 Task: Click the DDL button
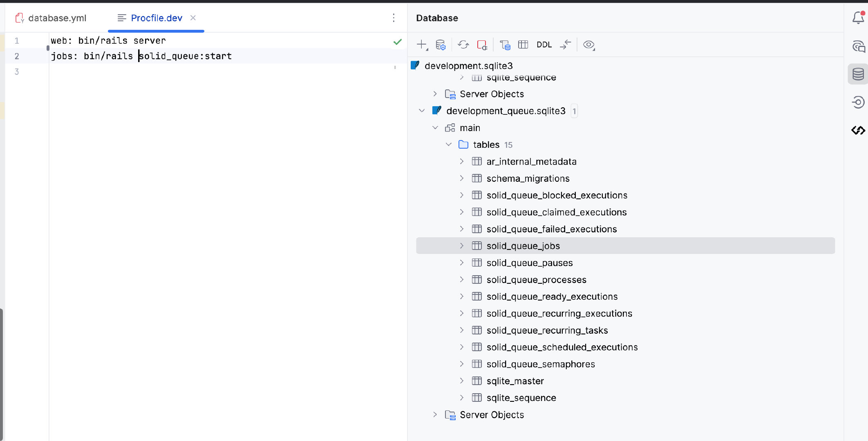pos(544,45)
